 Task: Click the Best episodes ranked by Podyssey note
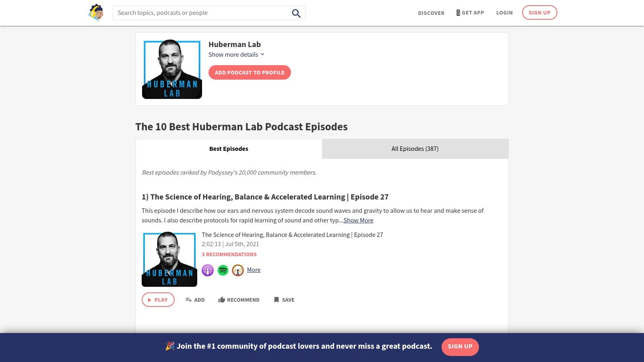click(x=229, y=173)
